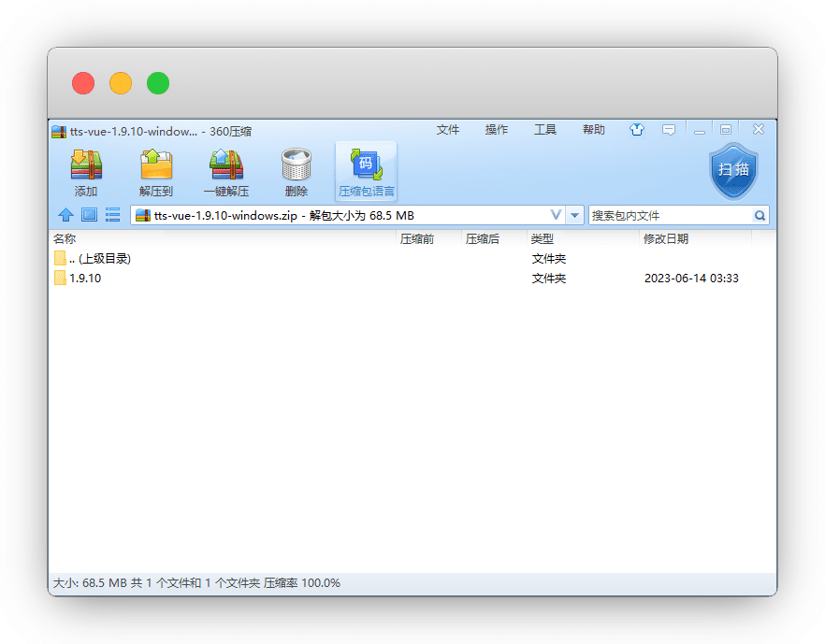Open the address bar history dropdown arrow
This screenshot has width=825, height=644.
[x=574, y=215]
